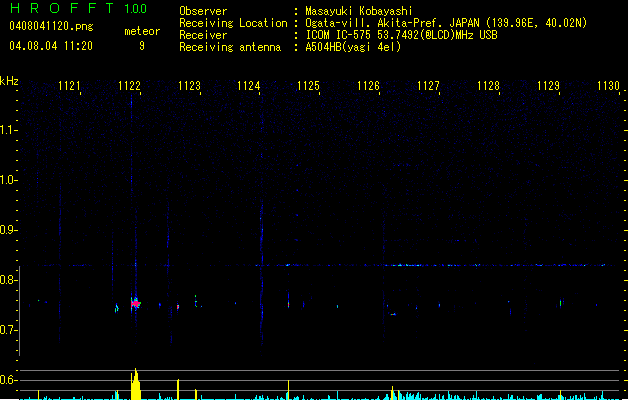Click the 1123 time axis marker
629x400 pixels.
[x=189, y=85]
